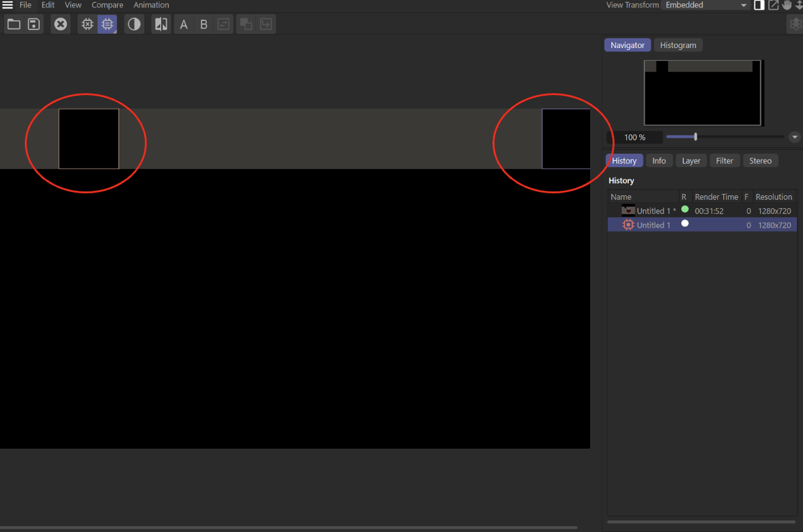Click the Clear render chip icon
This screenshot has width=803, height=532.
(x=87, y=24)
